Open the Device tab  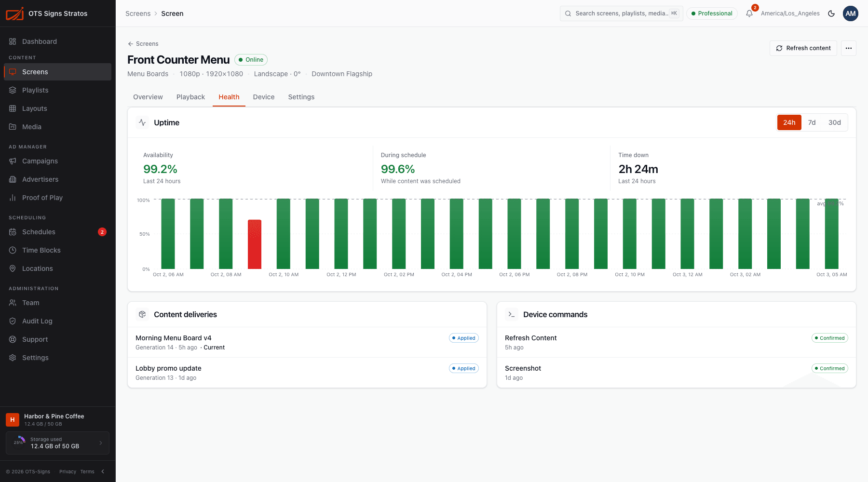(x=264, y=97)
